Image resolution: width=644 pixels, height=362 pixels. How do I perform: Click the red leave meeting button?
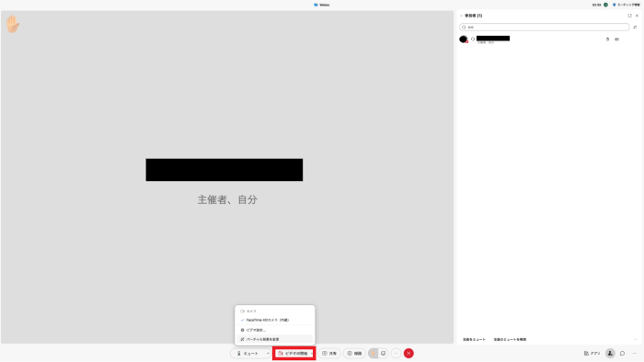[408, 353]
